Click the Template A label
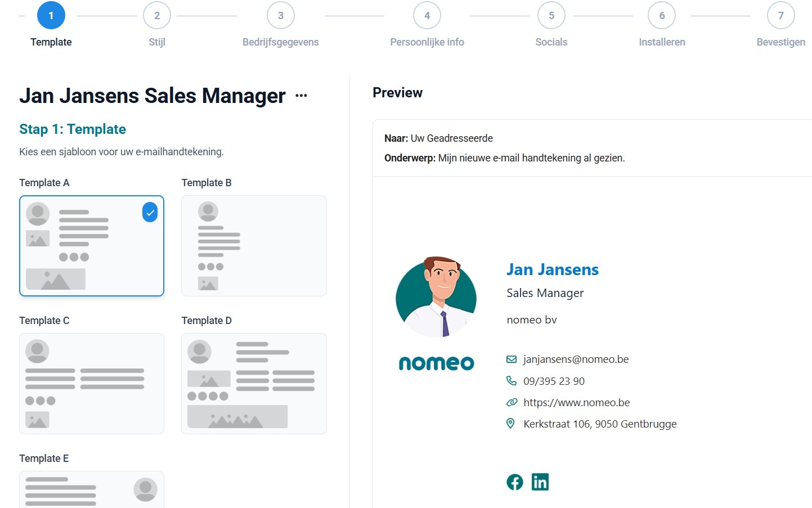Screen dimensions: 812x508 click(x=44, y=183)
